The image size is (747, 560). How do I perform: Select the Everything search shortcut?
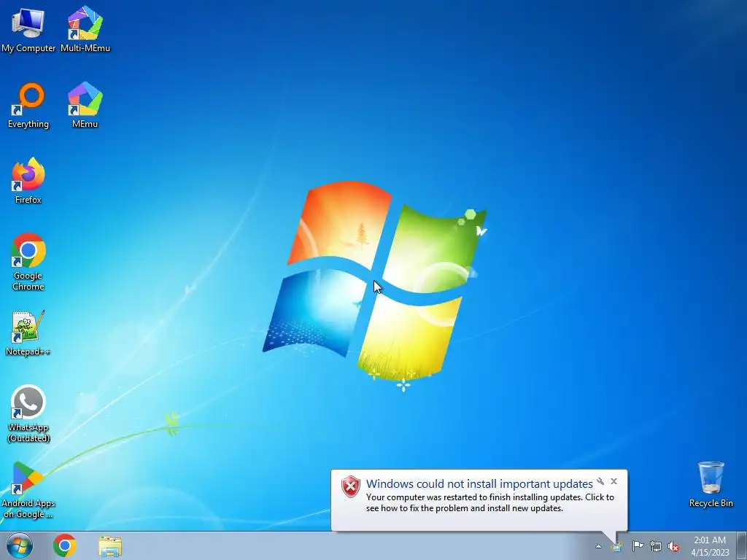(28, 106)
